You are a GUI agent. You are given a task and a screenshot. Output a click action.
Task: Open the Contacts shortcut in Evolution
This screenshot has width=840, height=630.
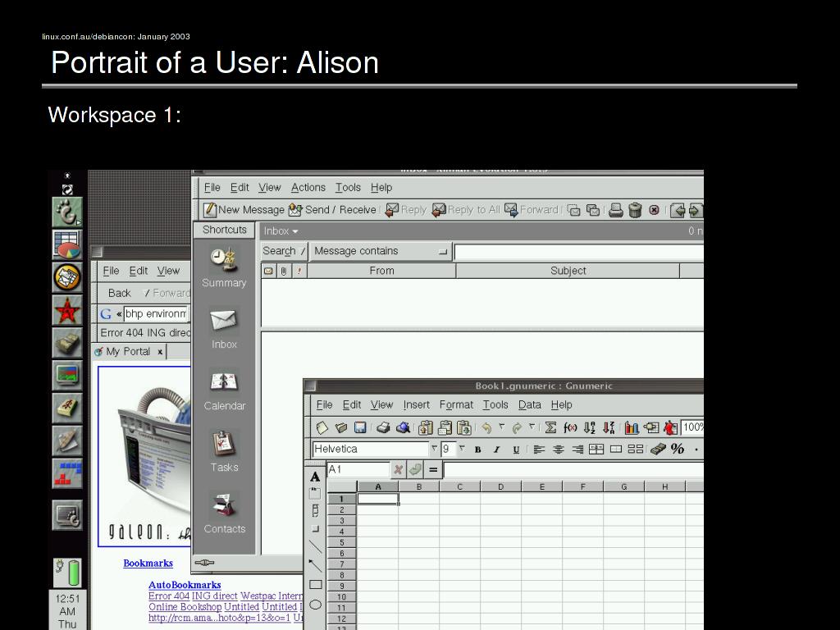pyautogui.click(x=224, y=513)
